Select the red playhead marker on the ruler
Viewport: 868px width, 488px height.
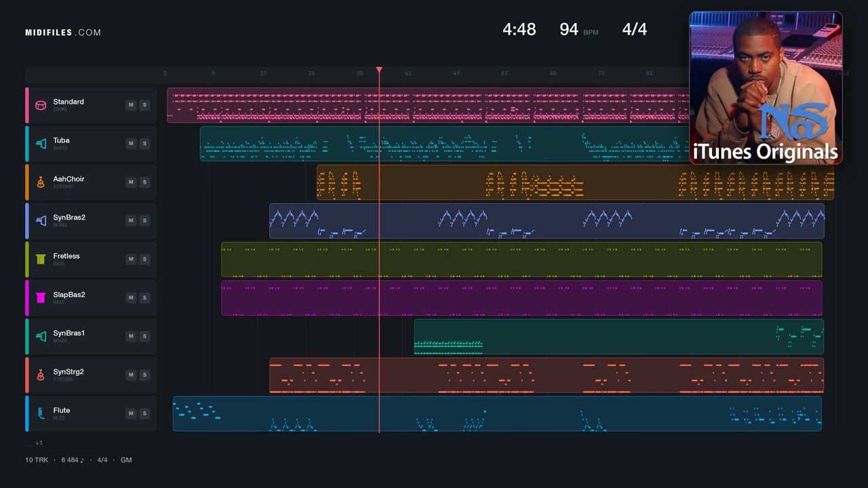[x=379, y=70]
